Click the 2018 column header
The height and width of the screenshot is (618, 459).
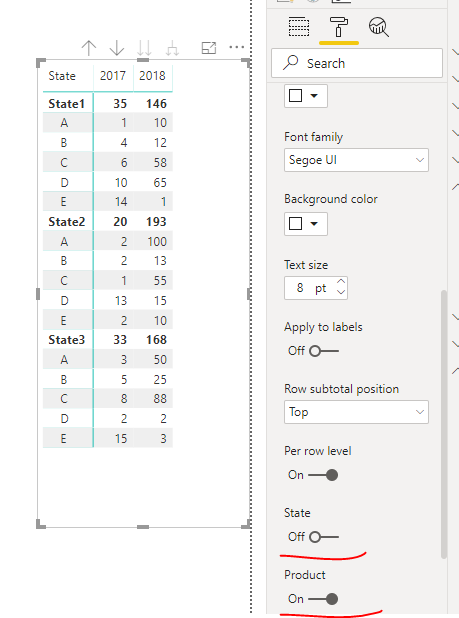pyautogui.click(x=152, y=76)
